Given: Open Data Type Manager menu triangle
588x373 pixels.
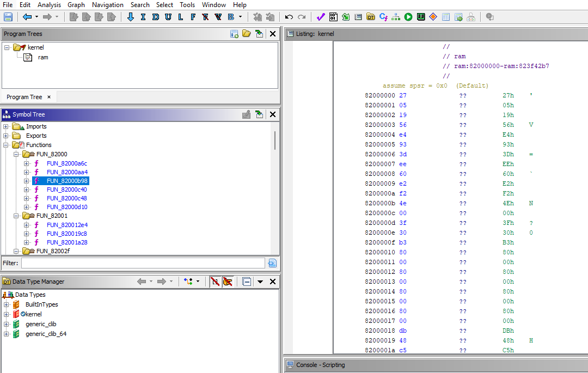Looking at the screenshot, I should (x=260, y=282).
